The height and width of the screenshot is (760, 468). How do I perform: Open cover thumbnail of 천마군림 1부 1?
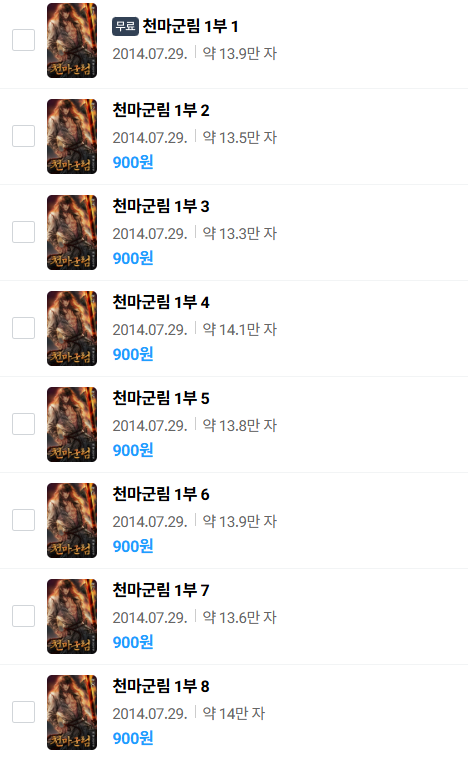[72, 40]
